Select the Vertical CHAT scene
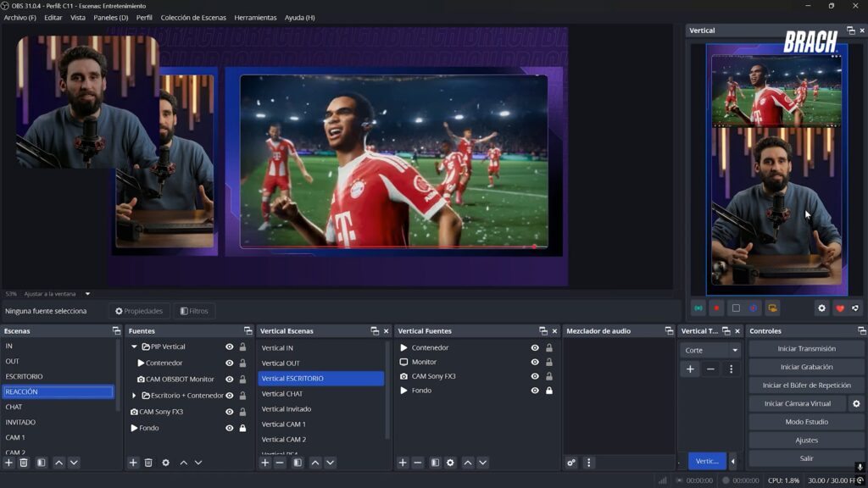The image size is (868, 488). click(x=282, y=394)
